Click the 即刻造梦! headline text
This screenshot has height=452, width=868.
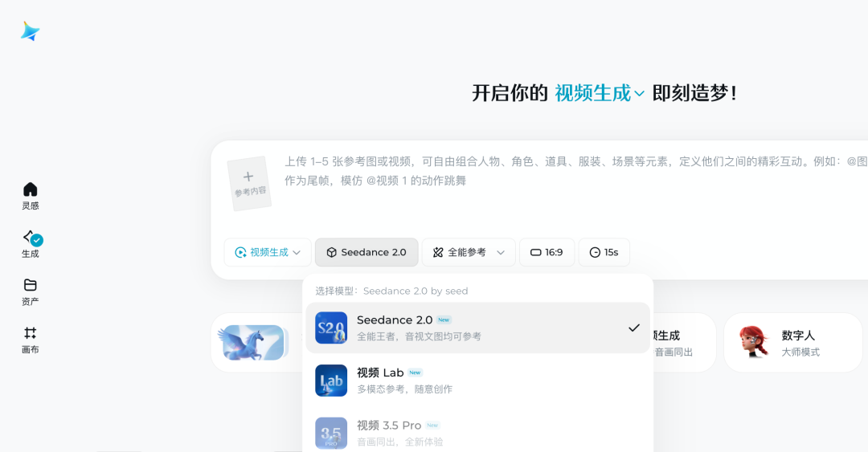coord(694,93)
